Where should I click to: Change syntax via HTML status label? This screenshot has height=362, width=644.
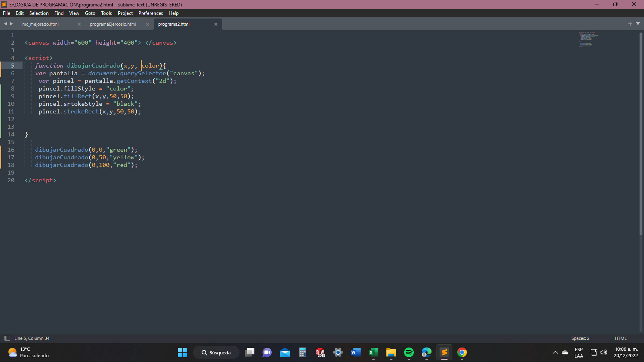(621, 338)
